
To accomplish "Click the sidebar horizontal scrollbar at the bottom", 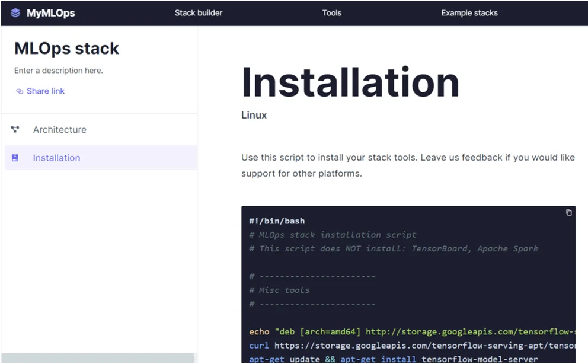I will point(97,357).
